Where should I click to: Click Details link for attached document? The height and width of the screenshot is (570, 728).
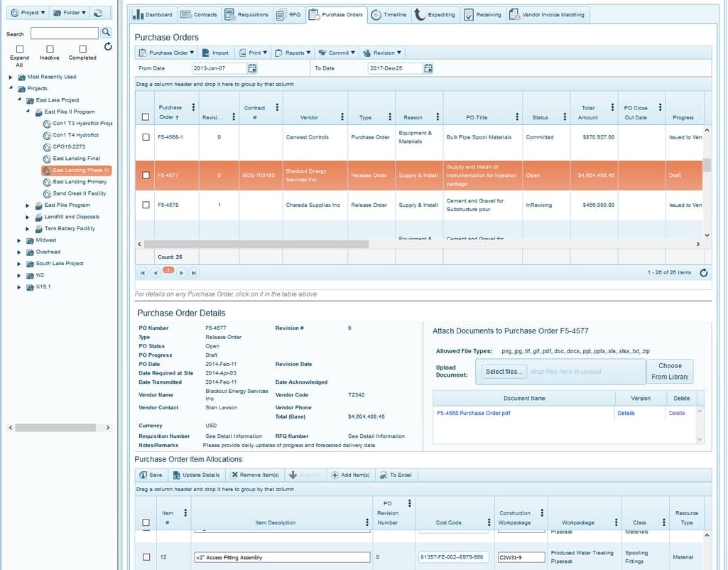pyautogui.click(x=626, y=413)
